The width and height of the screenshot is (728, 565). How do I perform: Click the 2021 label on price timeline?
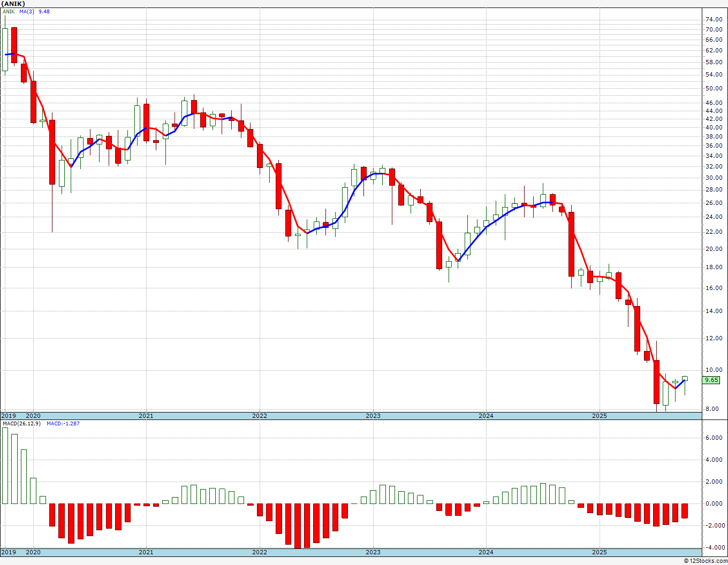[x=146, y=416]
